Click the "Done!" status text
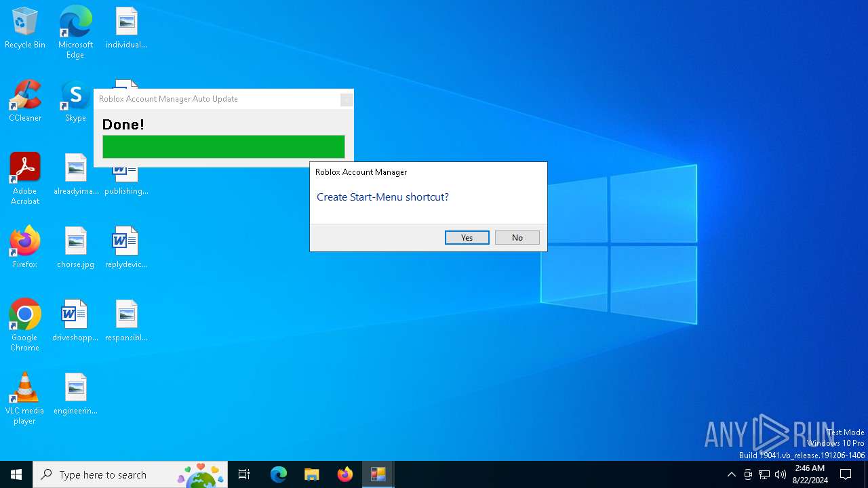This screenshot has width=868, height=488. click(123, 124)
